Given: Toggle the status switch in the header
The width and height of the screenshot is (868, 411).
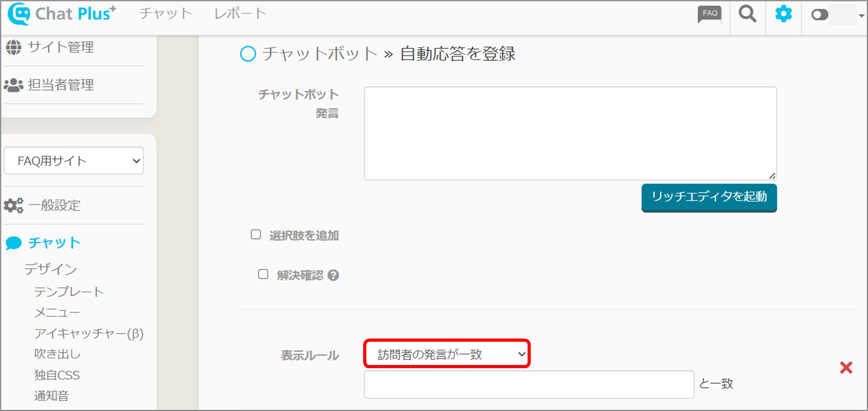Looking at the screenshot, I should pos(820,15).
